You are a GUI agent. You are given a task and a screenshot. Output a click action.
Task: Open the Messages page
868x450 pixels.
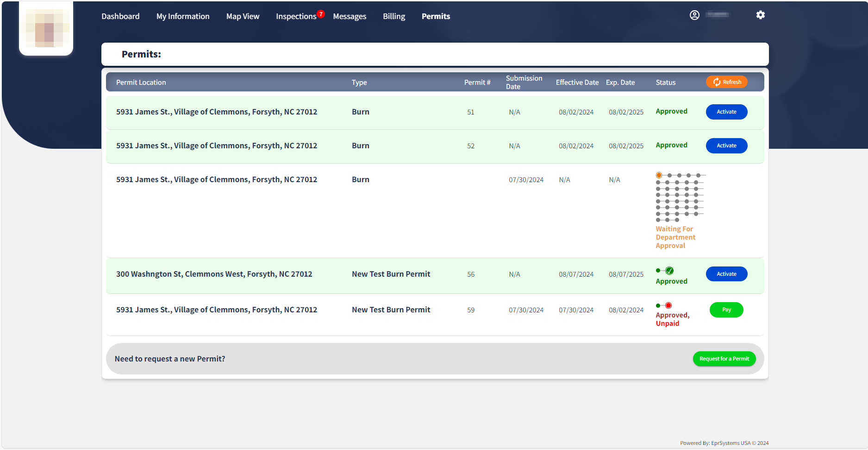click(x=350, y=16)
